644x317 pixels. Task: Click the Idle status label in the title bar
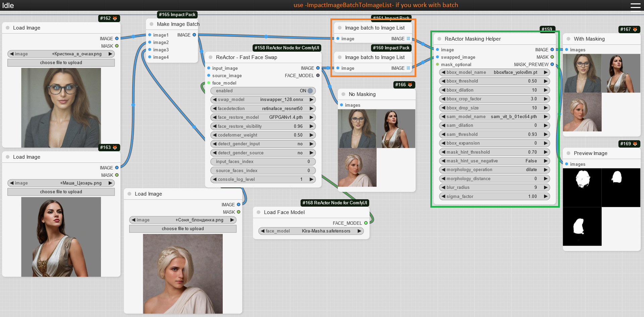(x=8, y=5)
